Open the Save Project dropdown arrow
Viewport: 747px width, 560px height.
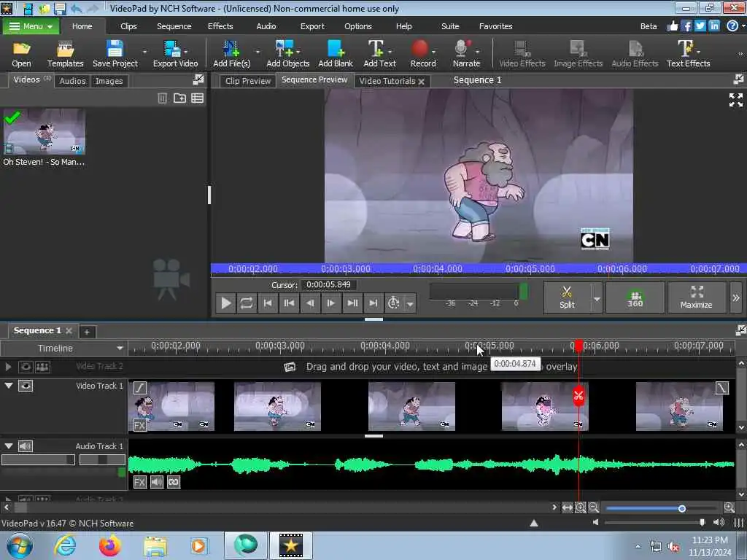[145, 52]
